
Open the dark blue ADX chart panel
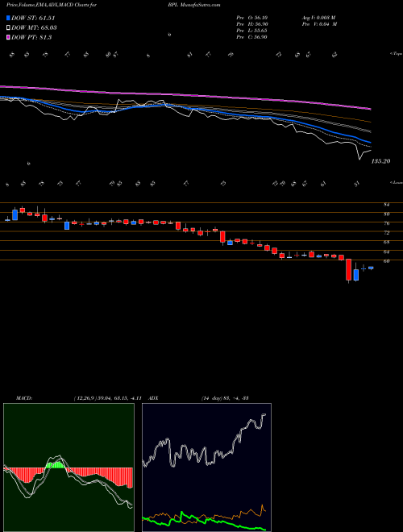click(x=206, y=468)
